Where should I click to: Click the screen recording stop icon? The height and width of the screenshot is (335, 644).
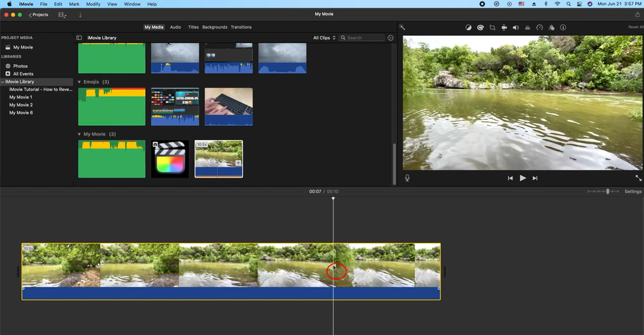482,4
